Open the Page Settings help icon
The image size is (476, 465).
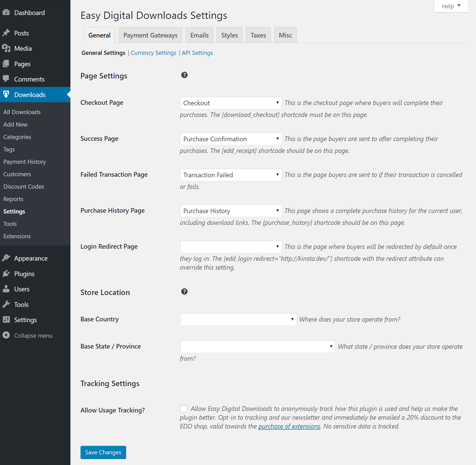tap(184, 75)
